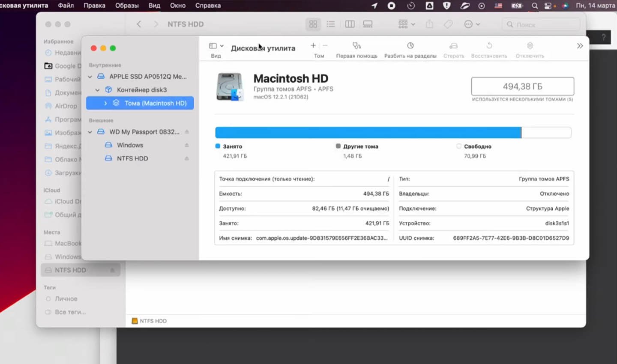This screenshot has width=617, height=364.
Task: Eject the WD My Passport drive
Action: click(x=187, y=132)
